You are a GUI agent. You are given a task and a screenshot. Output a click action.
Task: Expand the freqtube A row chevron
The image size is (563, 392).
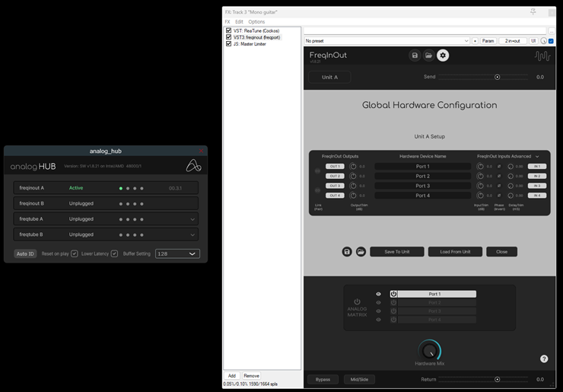[192, 219]
